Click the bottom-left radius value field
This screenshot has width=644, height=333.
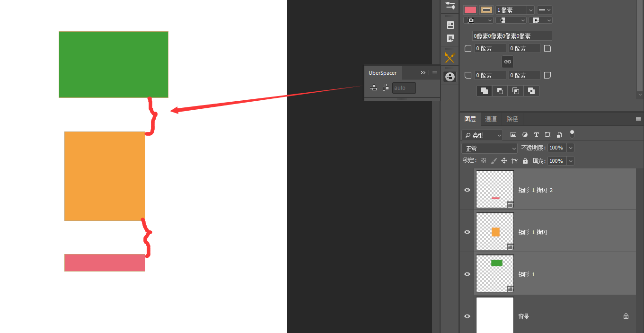pyautogui.click(x=491, y=75)
